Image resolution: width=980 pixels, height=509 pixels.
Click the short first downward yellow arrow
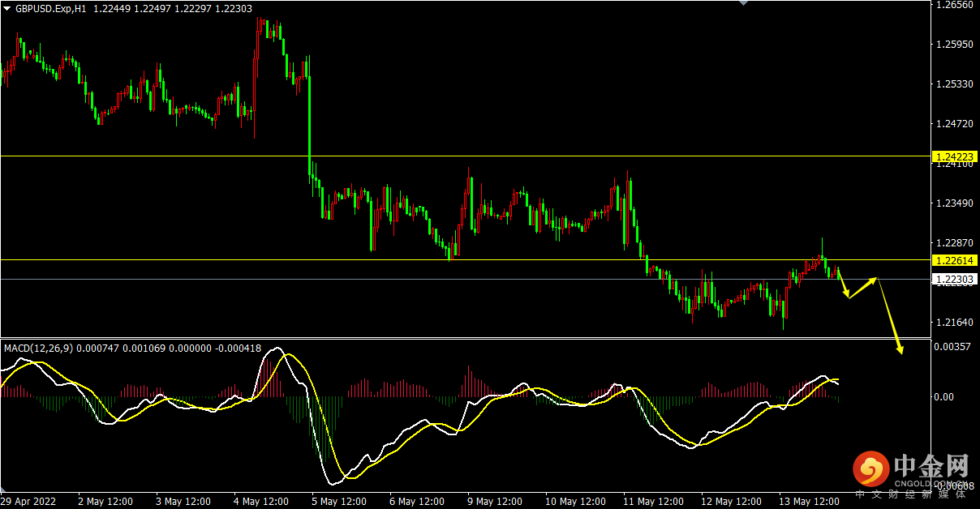(x=843, y=284)
